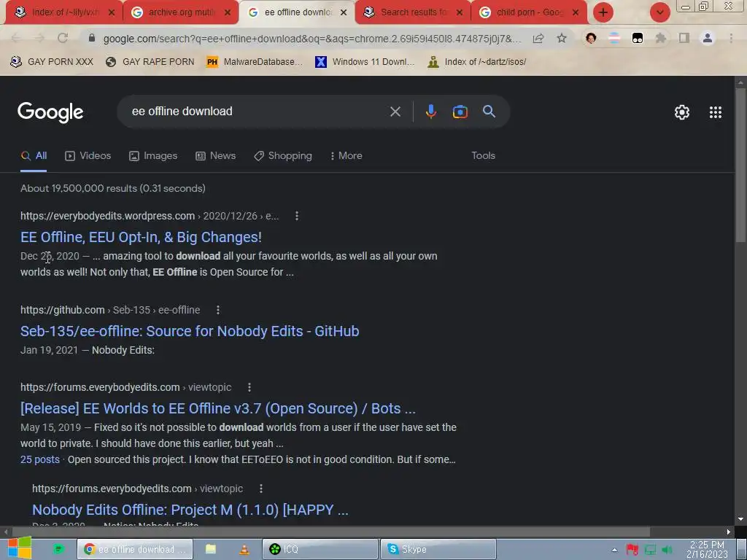Switch to the ICQ taskbar window
Viewport: 747px width, 560px height.
(x=320, y=549)
